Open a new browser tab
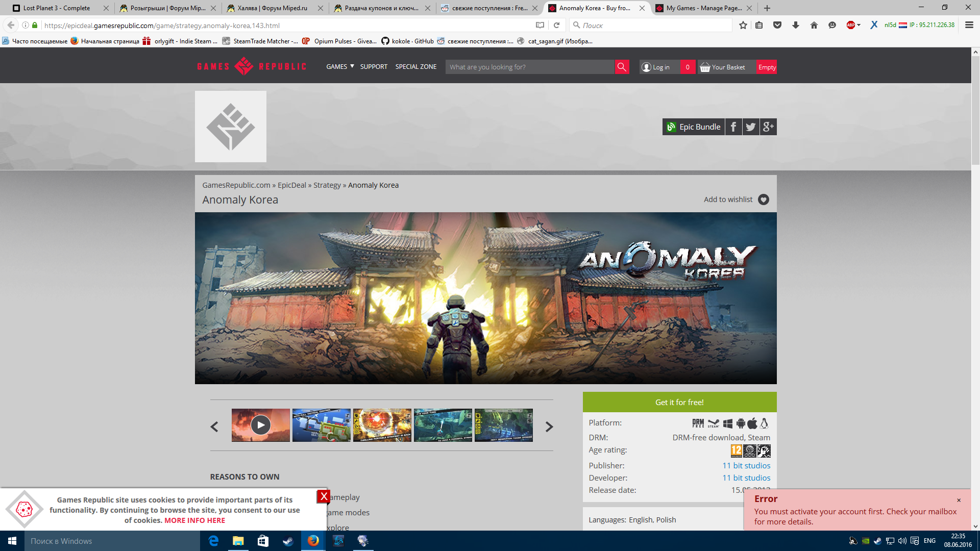The image size is (980, 551). coord(767,8)
